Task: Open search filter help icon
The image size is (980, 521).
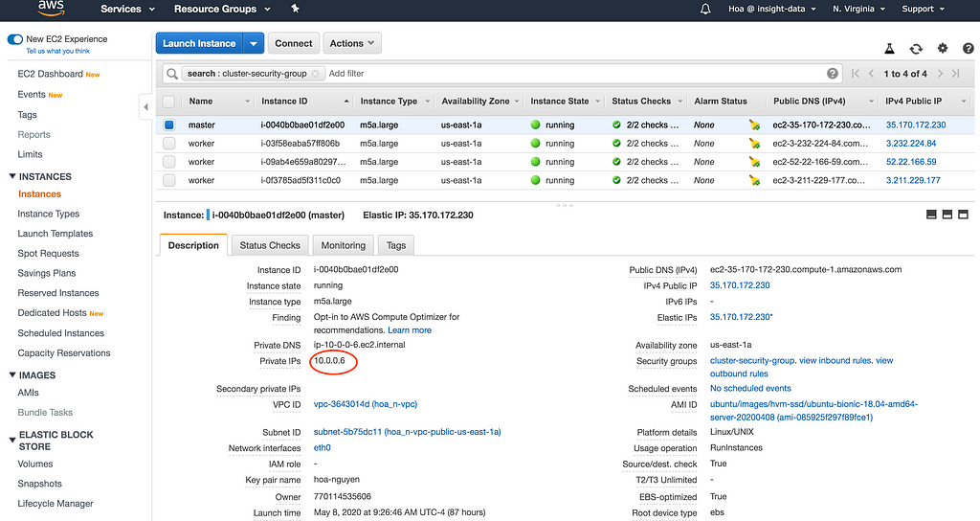Action: click(x=832, y=73)
